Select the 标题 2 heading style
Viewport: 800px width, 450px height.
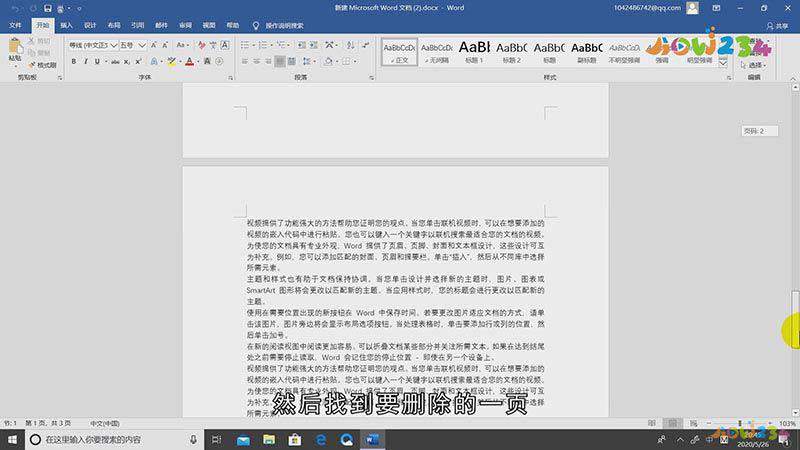(x=512, y=52)
